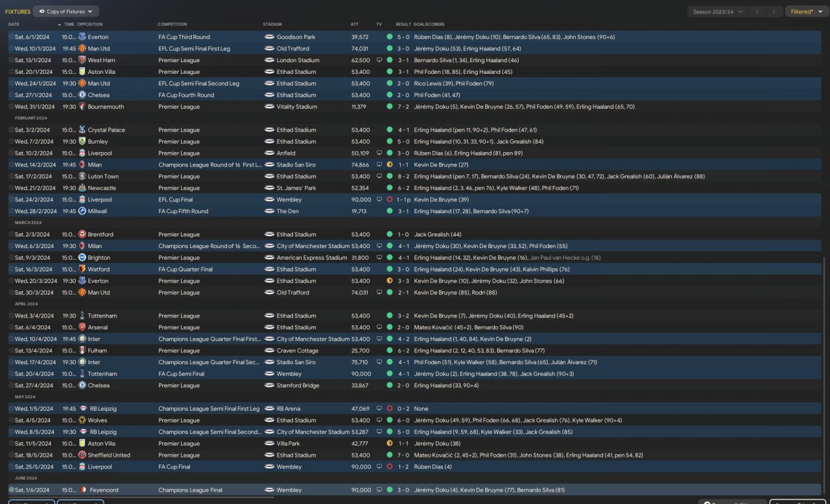Toggle the tick circle on the Wed, 10/1/2024 row
Viewport: 830px width, 504px height.
[11, 49]
